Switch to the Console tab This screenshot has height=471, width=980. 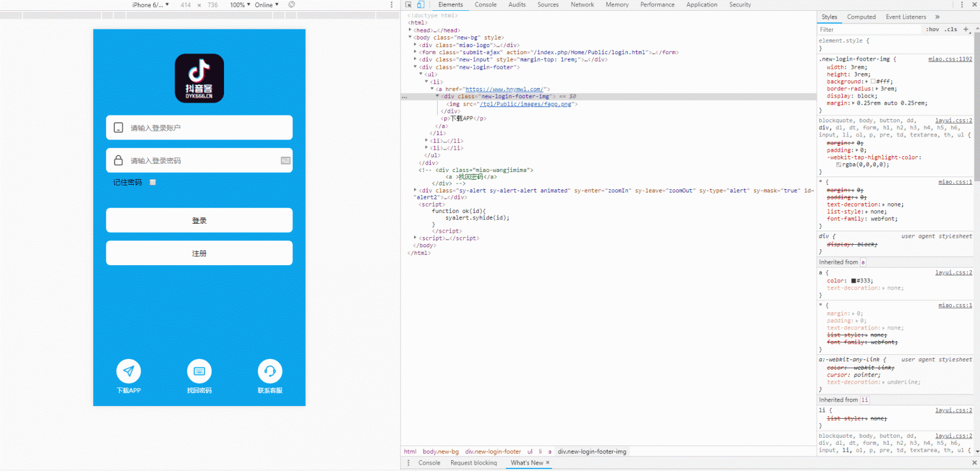(486, 4)
